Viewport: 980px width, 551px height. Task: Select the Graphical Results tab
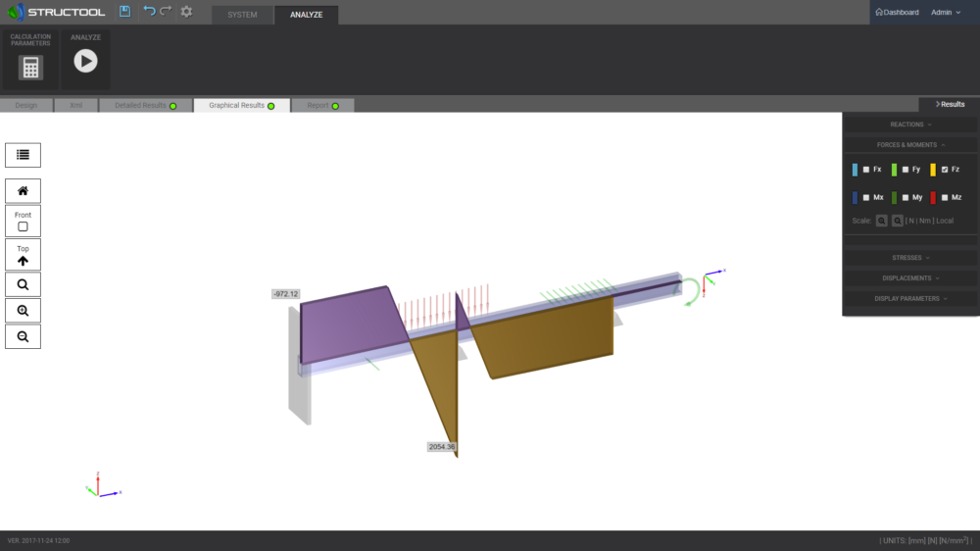tap(242, 105)
